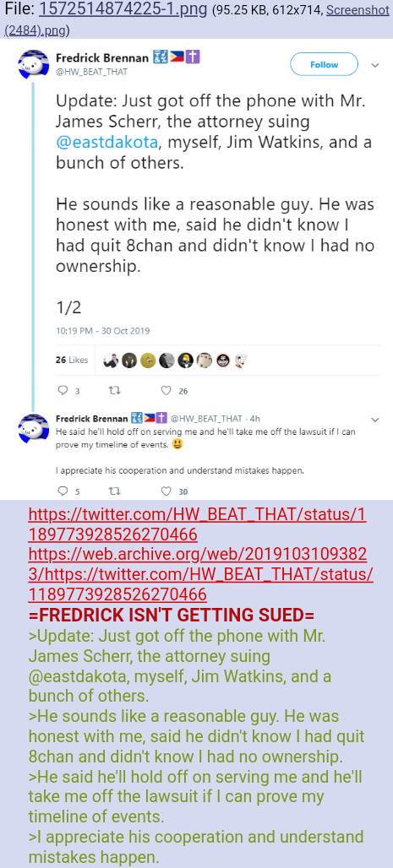Open the twitter.com HW_BEAT_THAT status link
The width and height of the screenshot is (393, 868).
[x=197, y=524]
